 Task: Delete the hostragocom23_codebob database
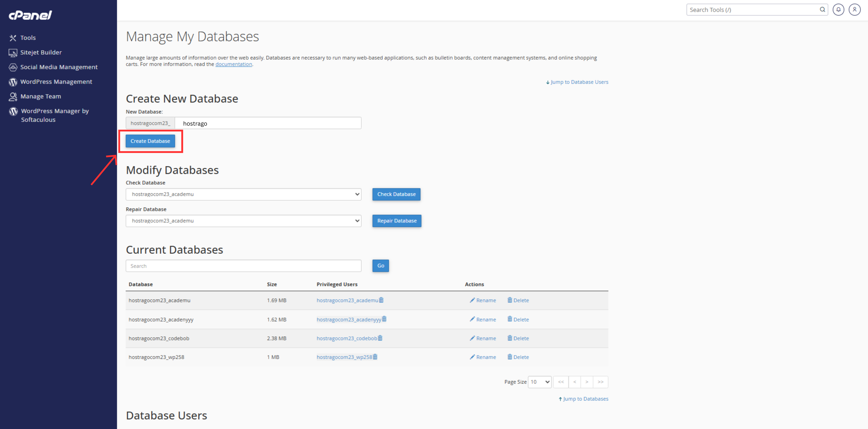pos(518,338)
